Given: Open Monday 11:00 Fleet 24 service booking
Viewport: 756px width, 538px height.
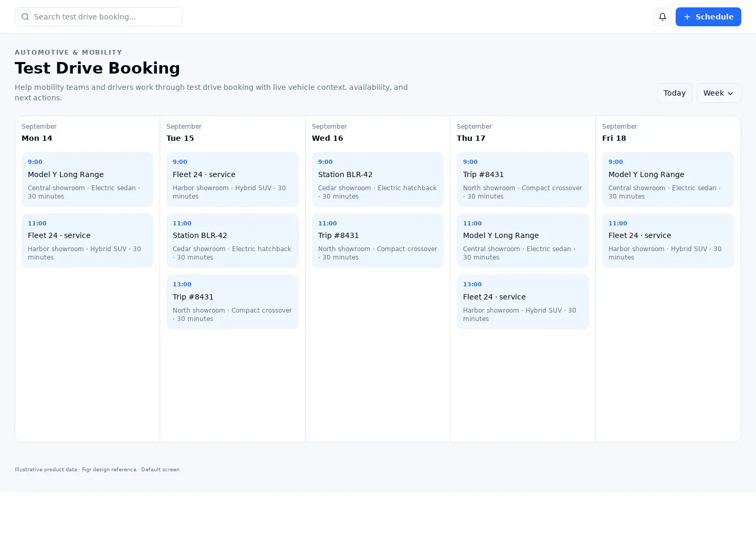Looking at the screenshot, I should point(87,241).
